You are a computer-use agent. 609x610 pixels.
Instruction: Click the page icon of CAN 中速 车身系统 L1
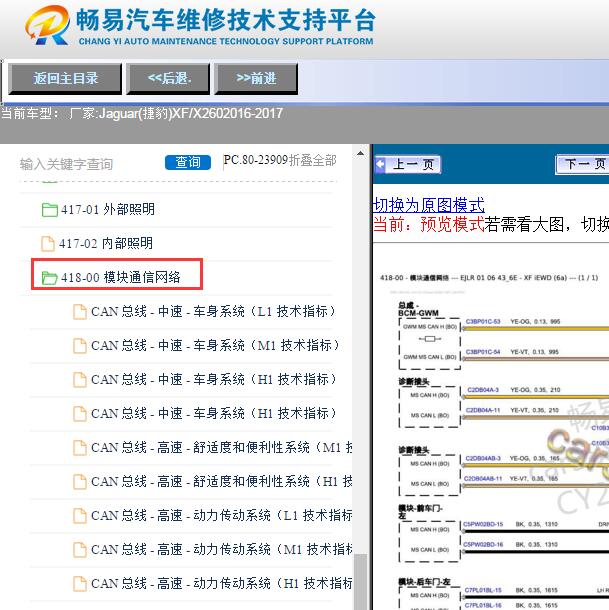pos(80,312)
